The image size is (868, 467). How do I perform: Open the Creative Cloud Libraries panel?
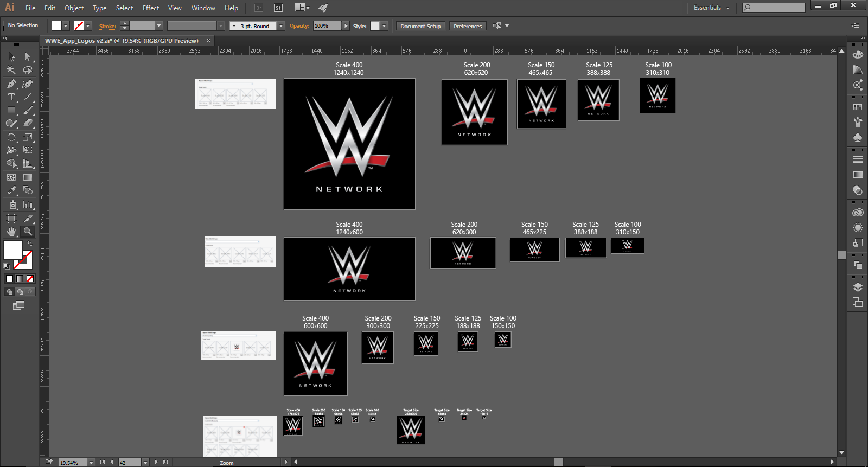point(858,213)
